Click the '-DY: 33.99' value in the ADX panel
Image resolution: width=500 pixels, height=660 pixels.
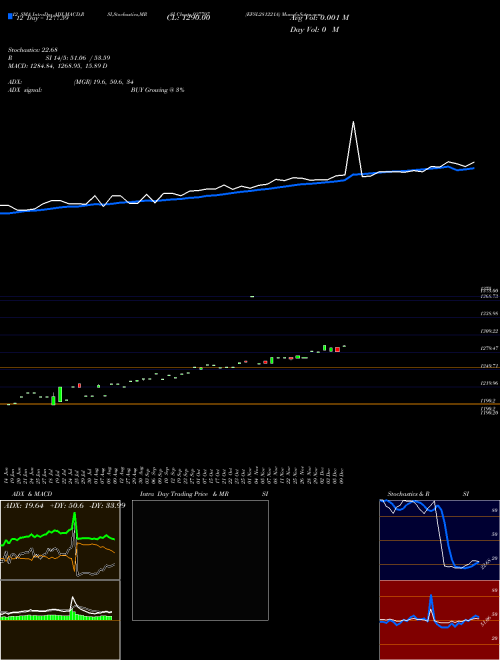pyautogui.click(x=107, y=505)
